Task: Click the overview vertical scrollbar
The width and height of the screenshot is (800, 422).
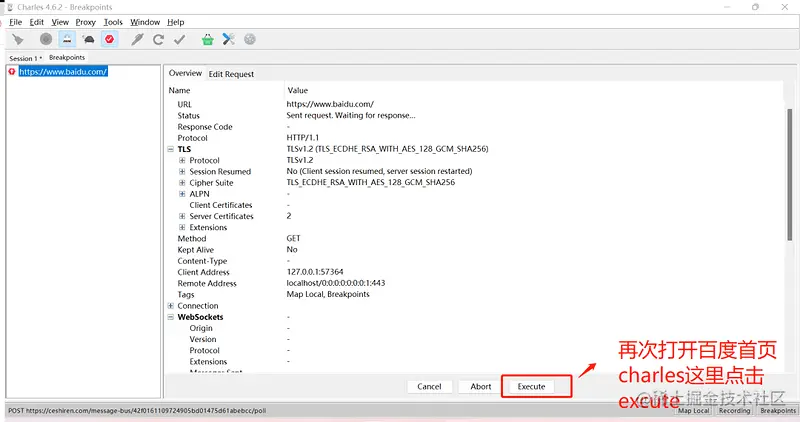Action: click(x=790, y=173)
